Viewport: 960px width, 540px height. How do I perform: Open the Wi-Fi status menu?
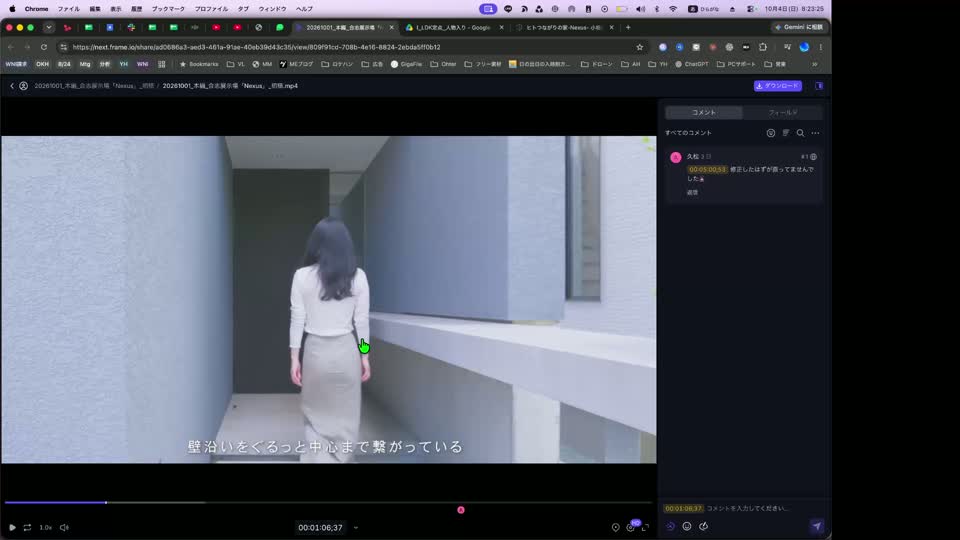click(673, 9)
